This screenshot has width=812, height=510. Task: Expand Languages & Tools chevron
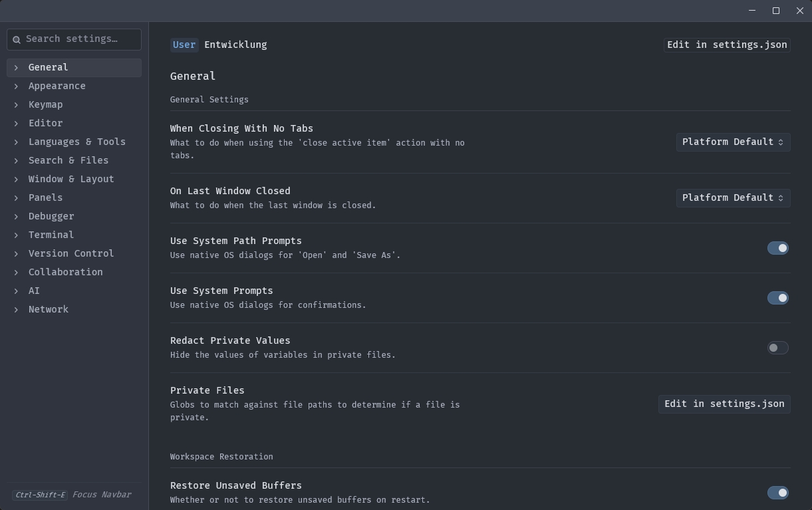[x=16, y=142]
